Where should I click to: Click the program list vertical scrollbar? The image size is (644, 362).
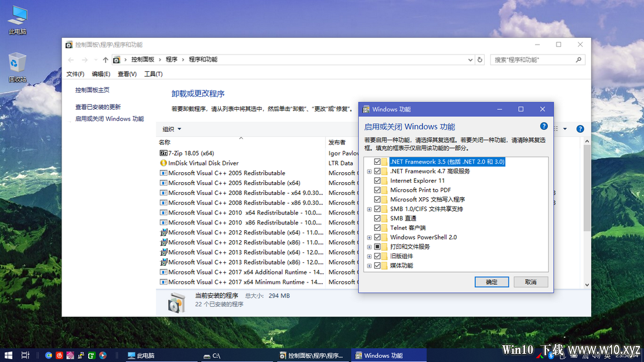(x=587, y=213)
